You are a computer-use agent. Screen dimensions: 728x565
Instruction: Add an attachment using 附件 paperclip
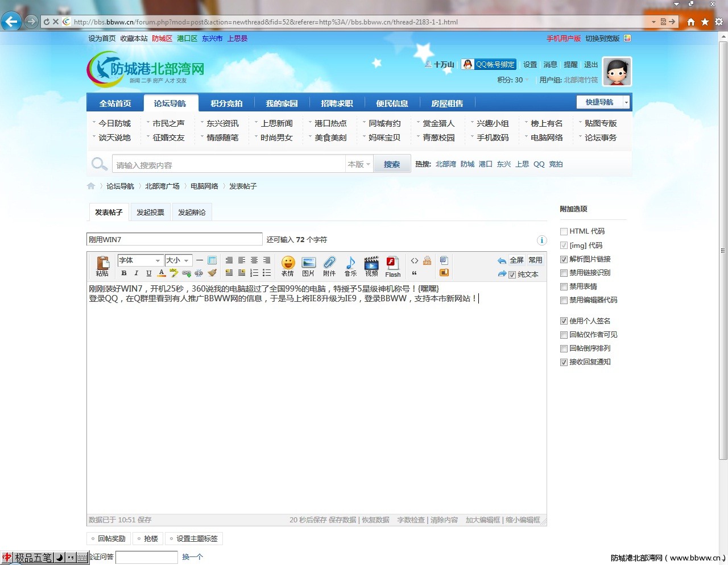(329, 264)
